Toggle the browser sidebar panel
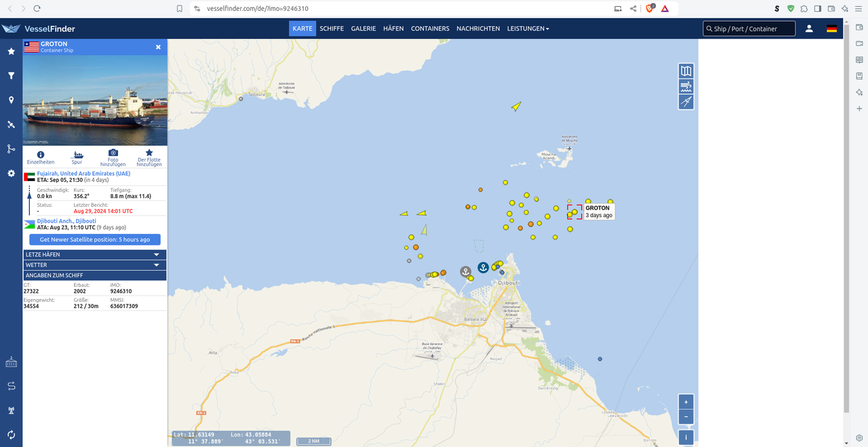This screenshot has width=868, height=447. 818,8
